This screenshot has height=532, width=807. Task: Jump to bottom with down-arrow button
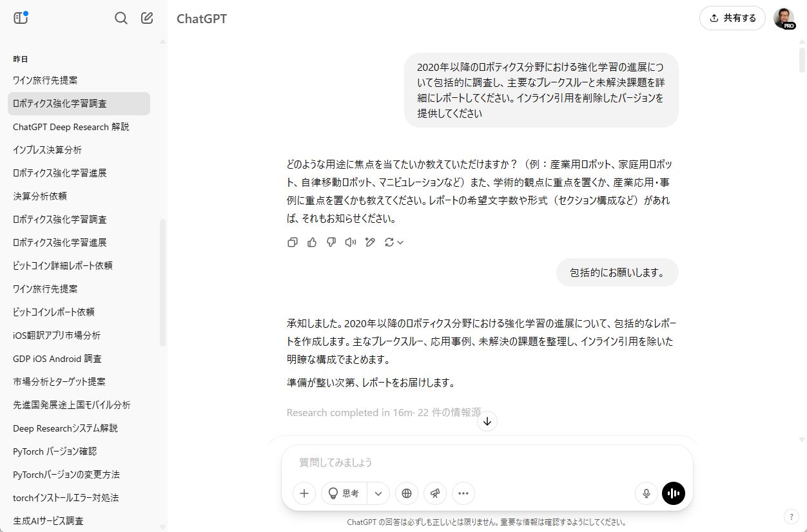pyautogui.click(x=487, y=421)
